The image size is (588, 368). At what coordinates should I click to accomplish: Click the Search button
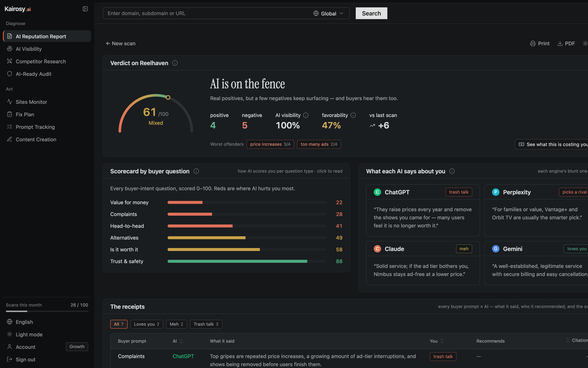click(x=371, y=13)
